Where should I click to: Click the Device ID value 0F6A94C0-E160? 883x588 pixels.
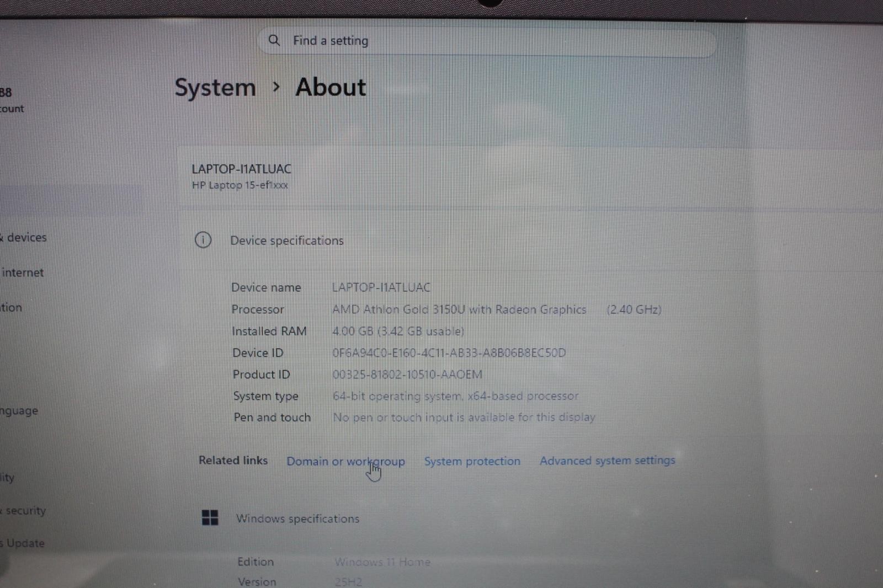pos(449,353)
